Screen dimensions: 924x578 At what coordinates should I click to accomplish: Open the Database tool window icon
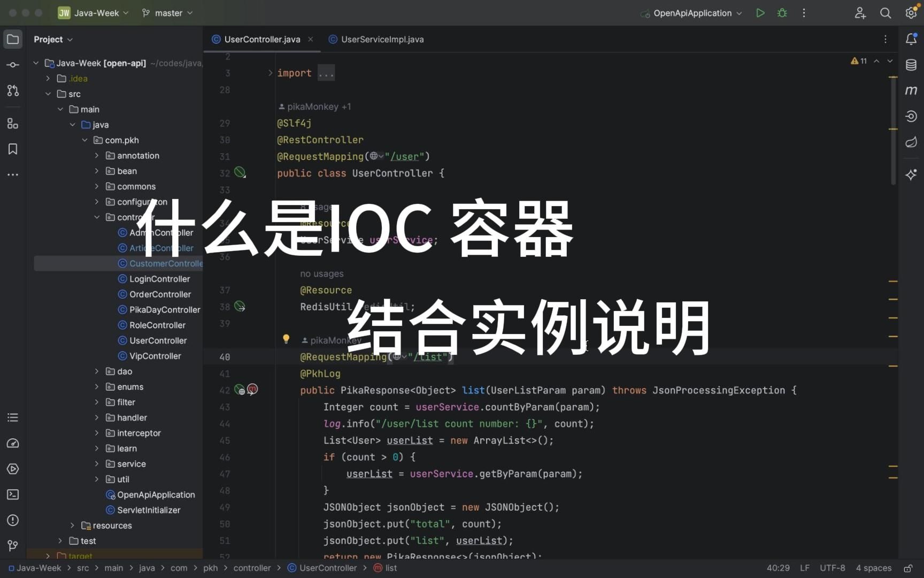[911, 65]
